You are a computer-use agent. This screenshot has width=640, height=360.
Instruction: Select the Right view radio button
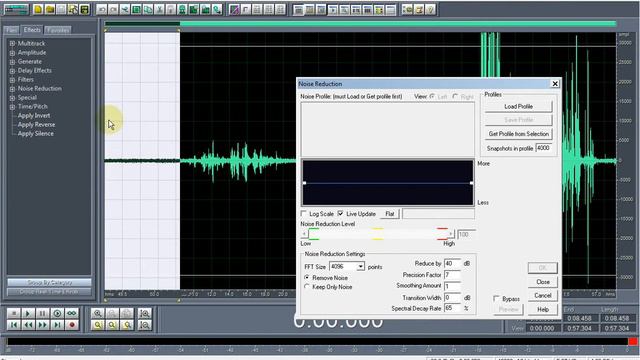click(x=455, y=97)
